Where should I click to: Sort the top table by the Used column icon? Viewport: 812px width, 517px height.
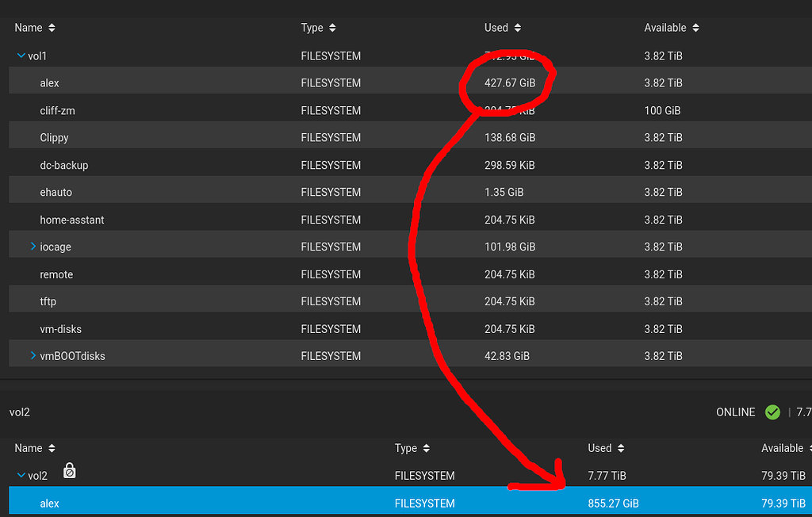pos(517,28)
